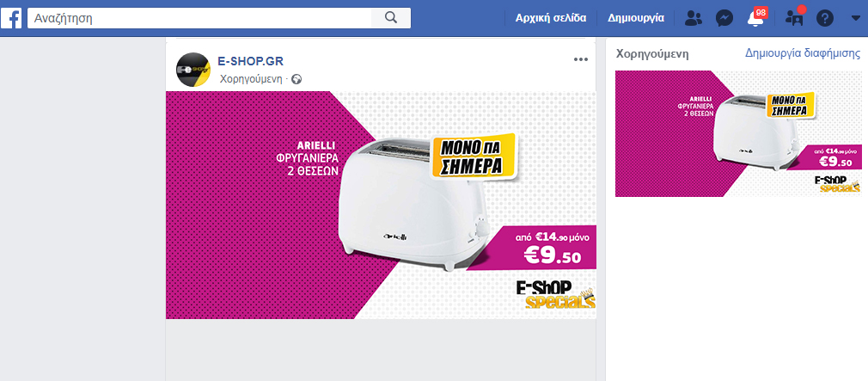The height and width of the screenshot is (381, 868).
Task: Open the E-SHOP.GR page name link
Action: click(251, 61)
